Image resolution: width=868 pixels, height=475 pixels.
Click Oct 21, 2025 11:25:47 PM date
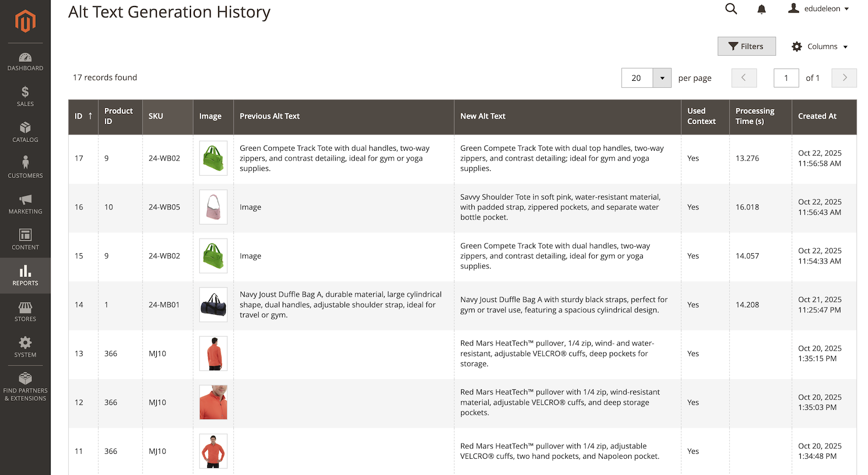tap(820, 305)
